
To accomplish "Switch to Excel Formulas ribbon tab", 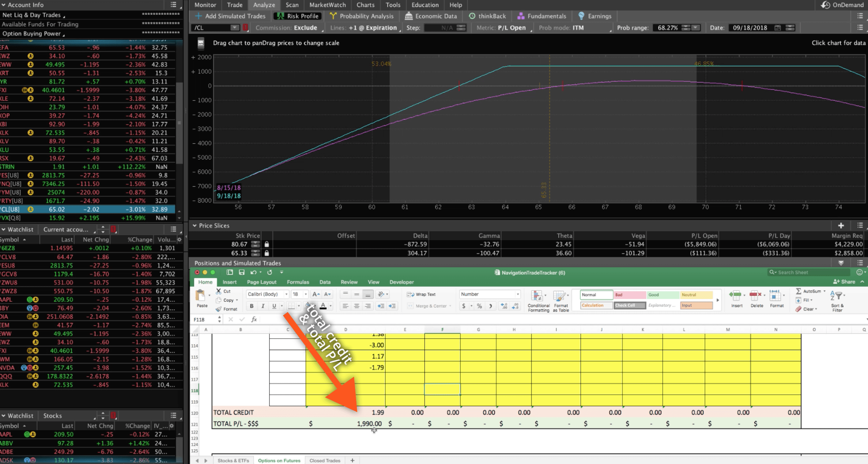I will click(x=298, y=282).
